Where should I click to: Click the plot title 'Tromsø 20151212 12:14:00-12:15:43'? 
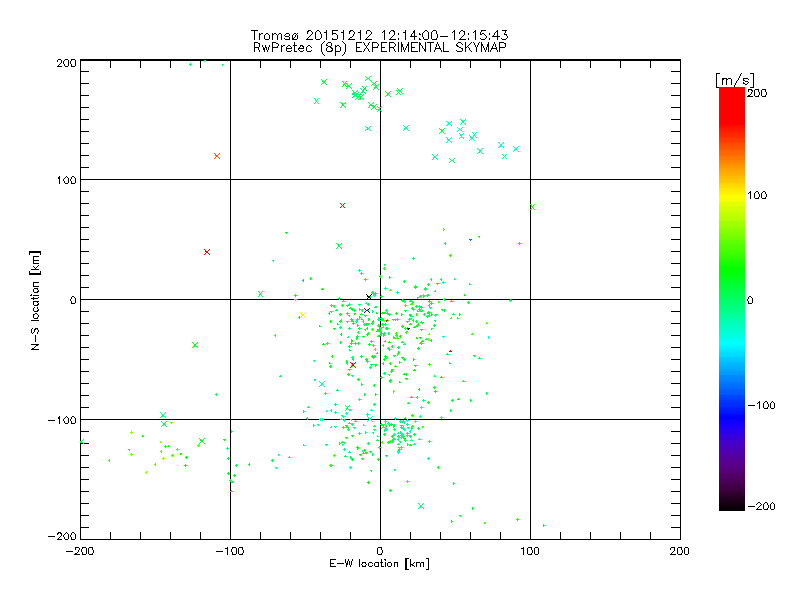pos(379,35)
